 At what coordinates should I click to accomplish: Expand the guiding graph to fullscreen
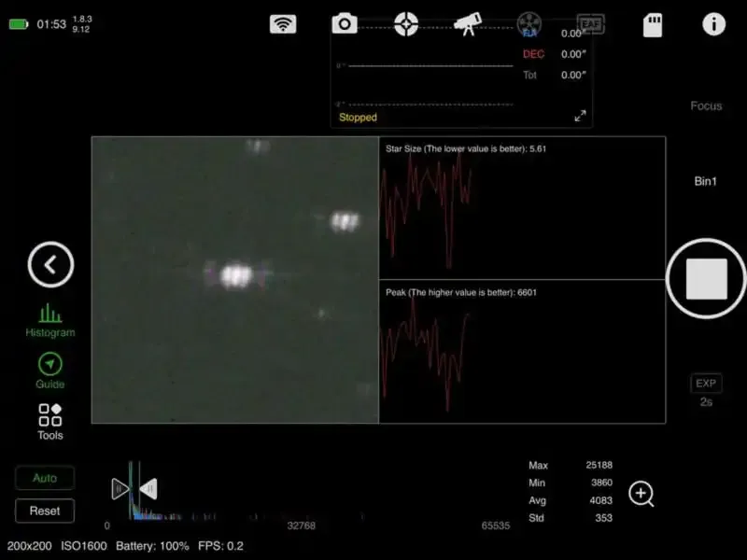[579, 117]
